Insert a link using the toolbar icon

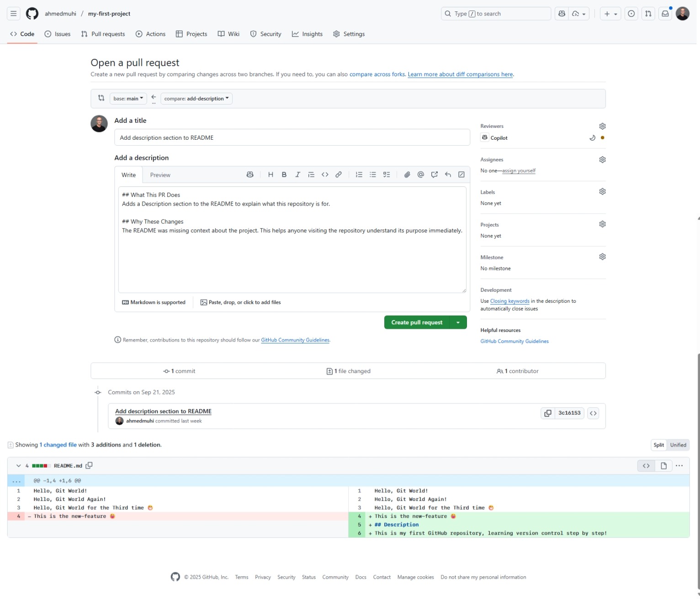pos(339,175)
